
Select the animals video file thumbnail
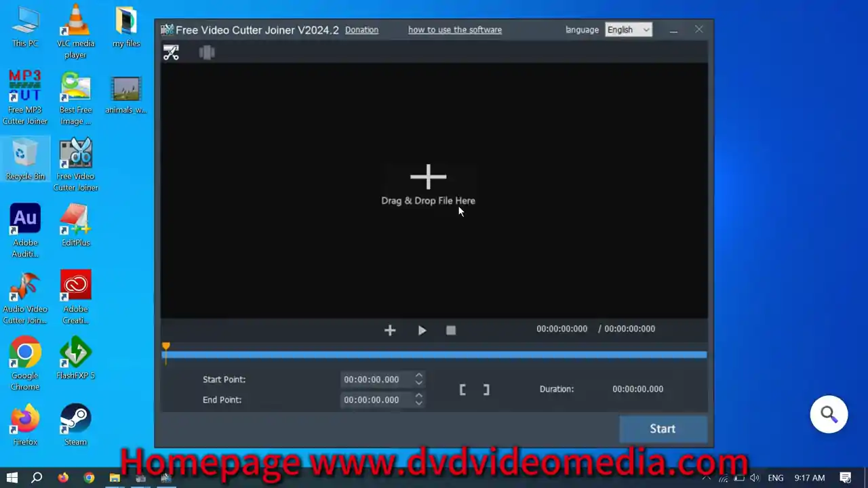(x=126, y=94)
